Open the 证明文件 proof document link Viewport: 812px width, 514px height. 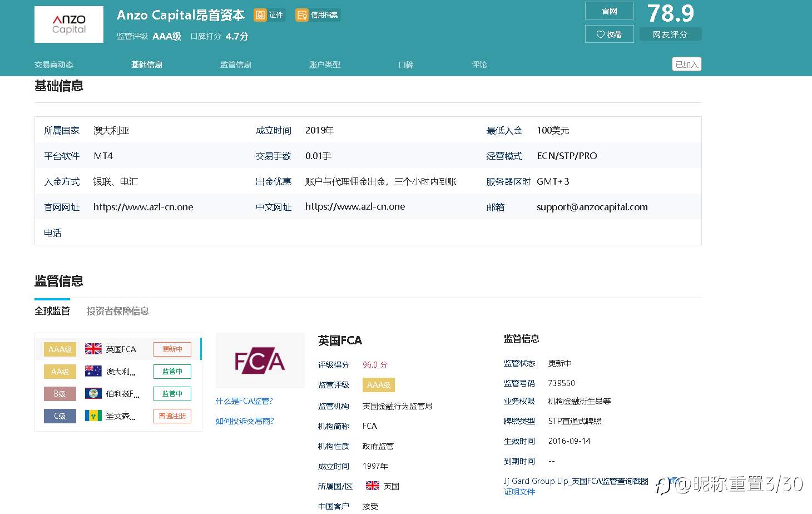point(519,492)
